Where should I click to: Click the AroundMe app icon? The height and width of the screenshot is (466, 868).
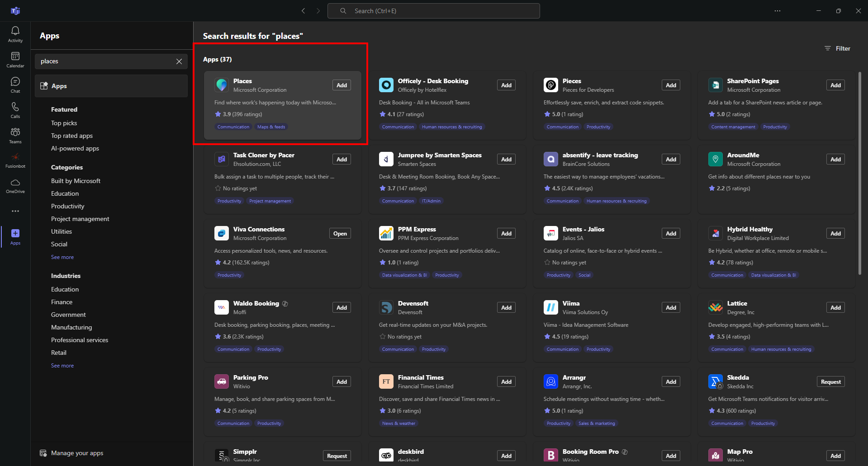point(716,159)
